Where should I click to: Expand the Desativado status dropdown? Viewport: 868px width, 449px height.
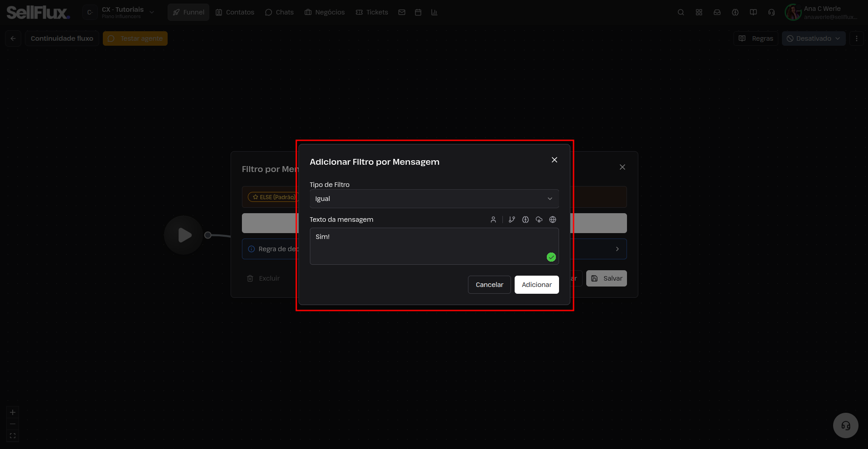[x=814, y=38]
